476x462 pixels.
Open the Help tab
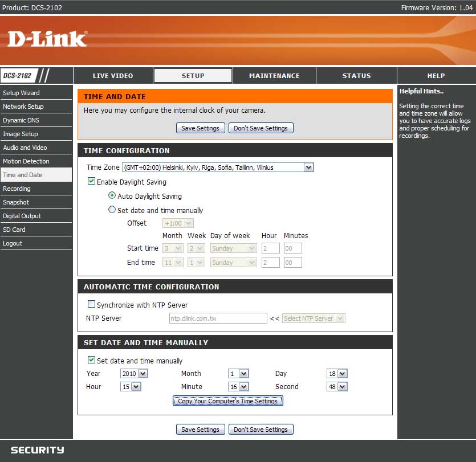pos(436,76)
